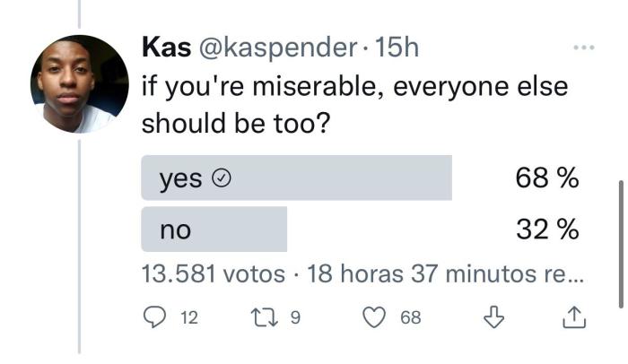Screen dimensions: 628x364
Task: Select the "yes" poll option bar
Action: pyautogui.click(x=296, y=178)
